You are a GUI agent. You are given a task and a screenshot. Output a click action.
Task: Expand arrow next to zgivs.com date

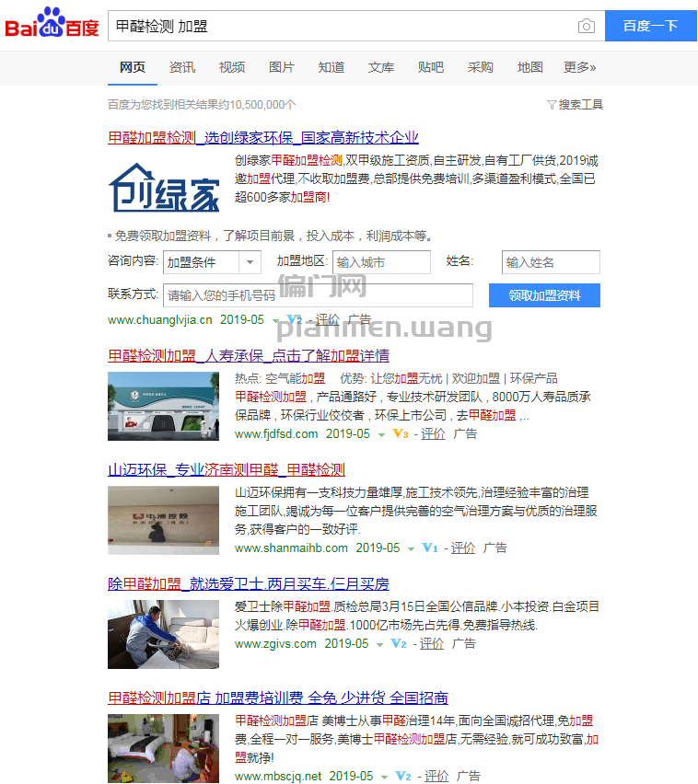(379, 644)
